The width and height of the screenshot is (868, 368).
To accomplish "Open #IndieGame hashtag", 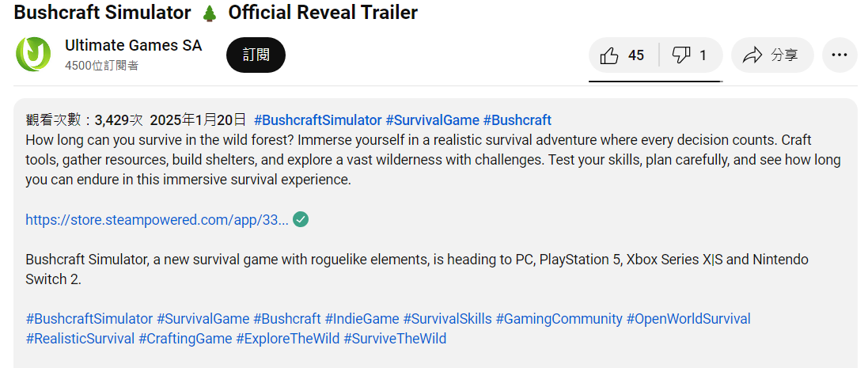I will (x=362, y=319).
